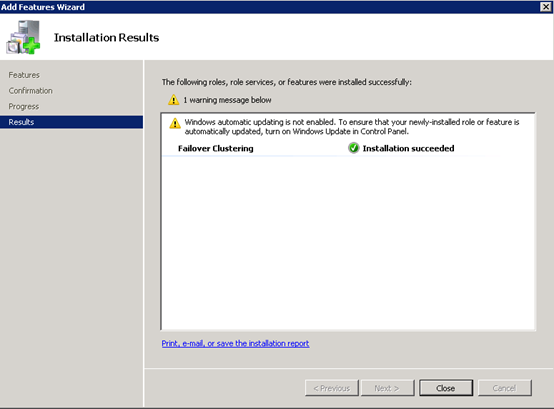
Task: Click the Windows automatic updating warning message text
Action: [x=352, y=127]
